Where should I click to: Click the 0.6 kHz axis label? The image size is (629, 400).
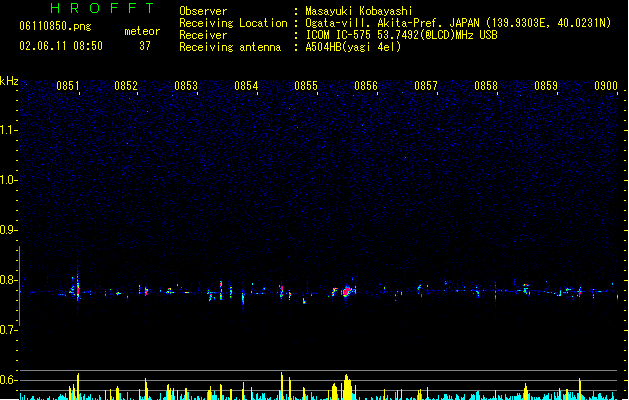8,380
